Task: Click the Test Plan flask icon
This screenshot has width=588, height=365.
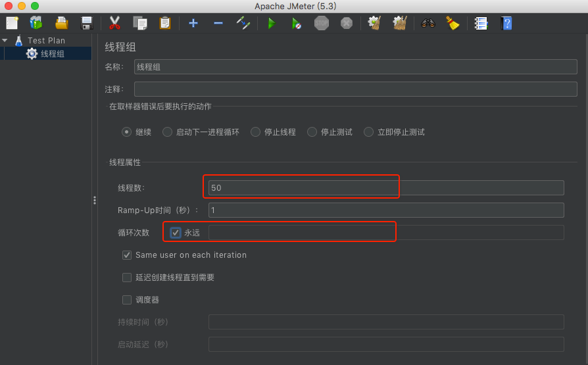Action: 18,40
